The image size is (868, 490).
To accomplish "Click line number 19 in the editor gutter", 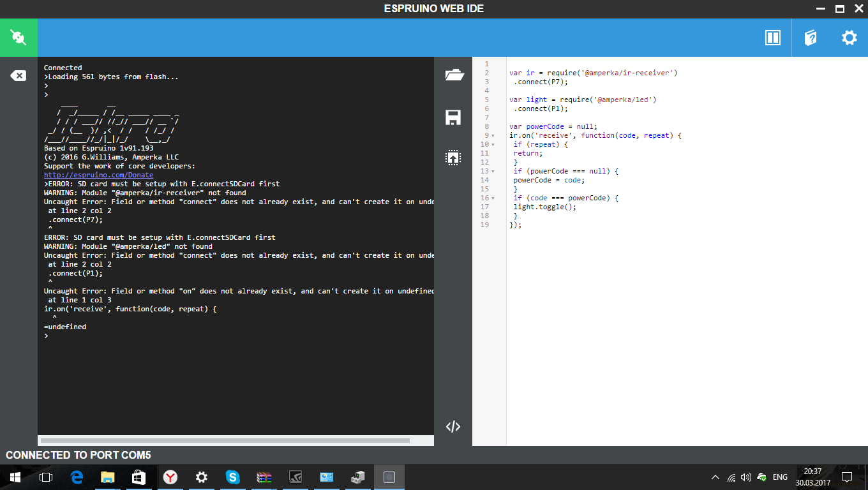I will tap(485, 225).
